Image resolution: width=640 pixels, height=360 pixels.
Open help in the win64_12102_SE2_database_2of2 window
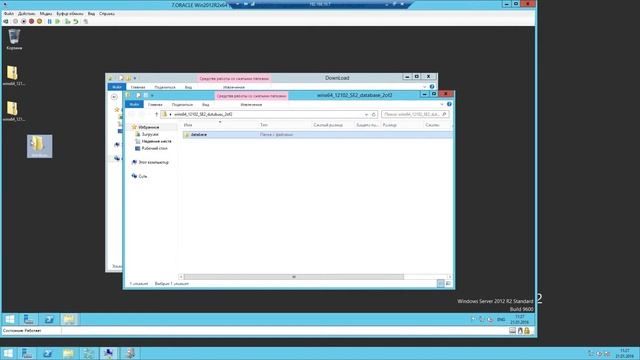(x=449, y=104)
